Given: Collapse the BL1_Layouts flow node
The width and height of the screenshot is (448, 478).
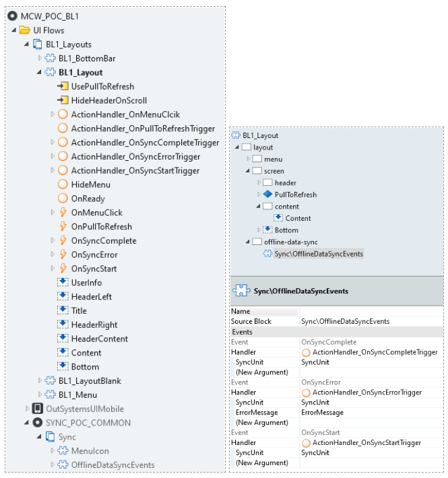Looking at the screenshot, I should [x=26, y=44].
